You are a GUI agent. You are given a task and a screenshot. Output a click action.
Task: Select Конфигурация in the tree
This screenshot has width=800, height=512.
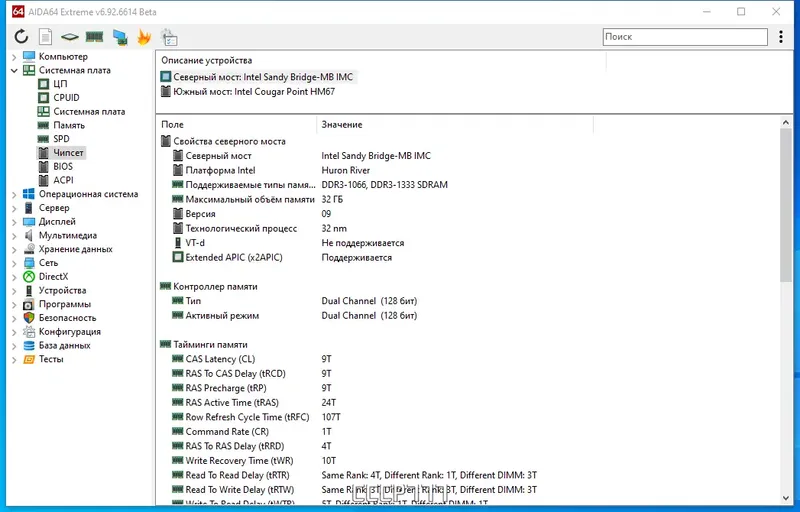tap(70, 331)
